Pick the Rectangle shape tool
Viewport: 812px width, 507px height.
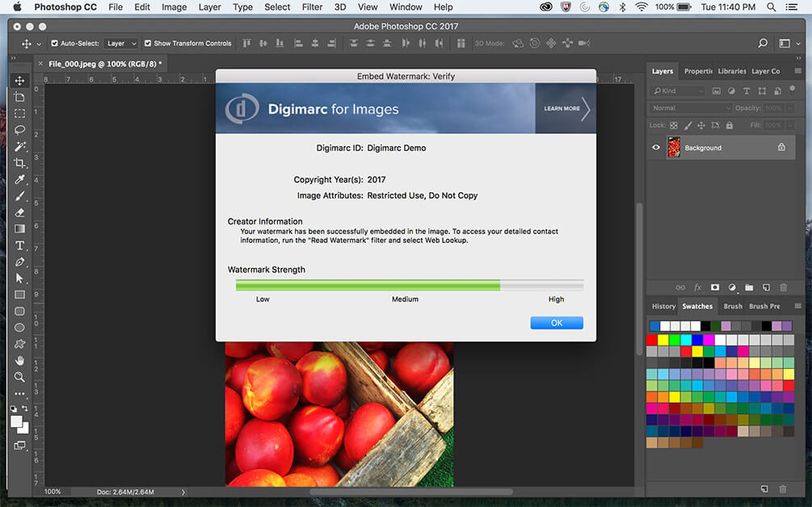(x=19, y=295)
